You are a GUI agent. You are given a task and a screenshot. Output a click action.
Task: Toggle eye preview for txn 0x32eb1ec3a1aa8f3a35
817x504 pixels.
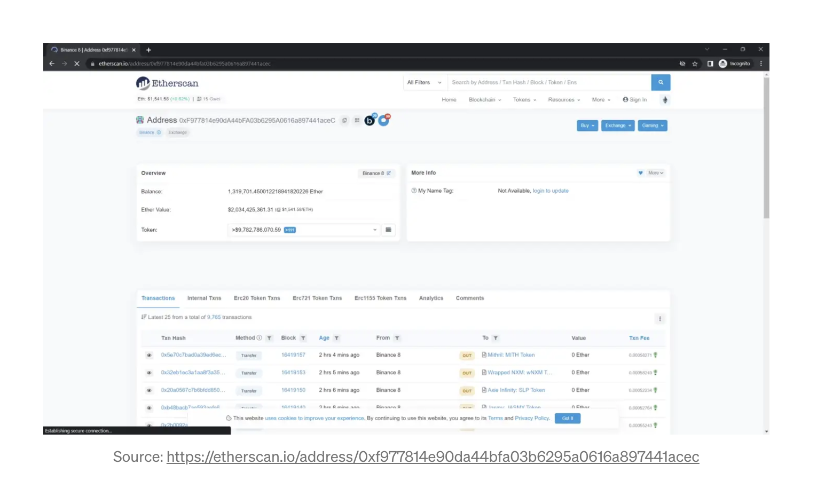click(x=149, y=373)
